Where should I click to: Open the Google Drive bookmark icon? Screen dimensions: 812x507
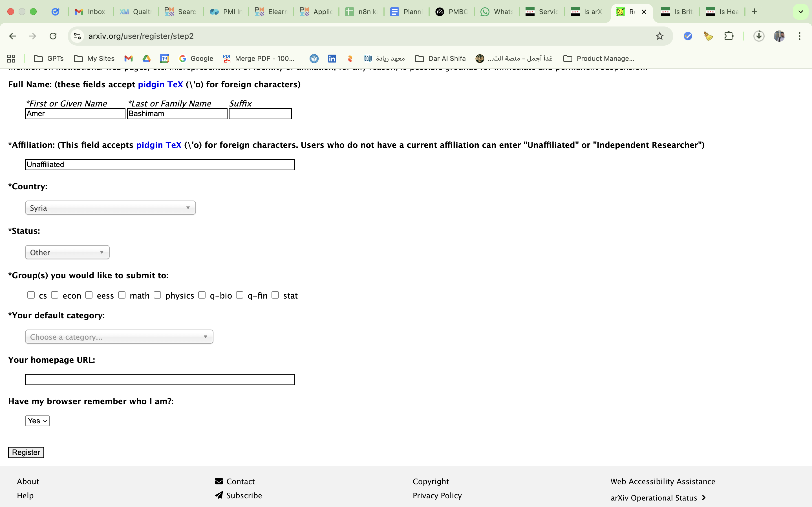pyautogui.click(x=147, y=58)
